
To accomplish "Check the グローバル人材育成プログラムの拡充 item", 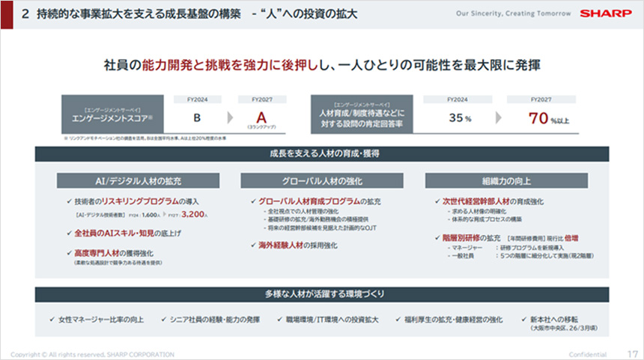I will point(252,202).
